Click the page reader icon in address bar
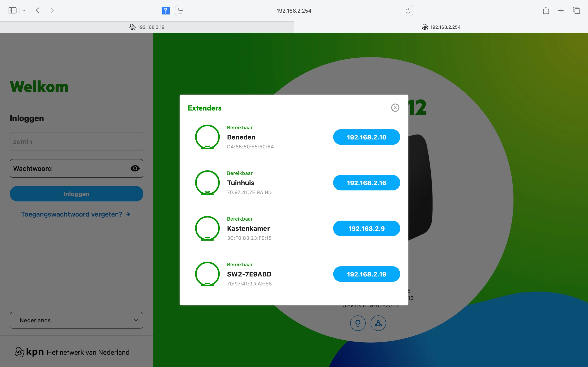The image size is (588, 367). tap(181, 11)
